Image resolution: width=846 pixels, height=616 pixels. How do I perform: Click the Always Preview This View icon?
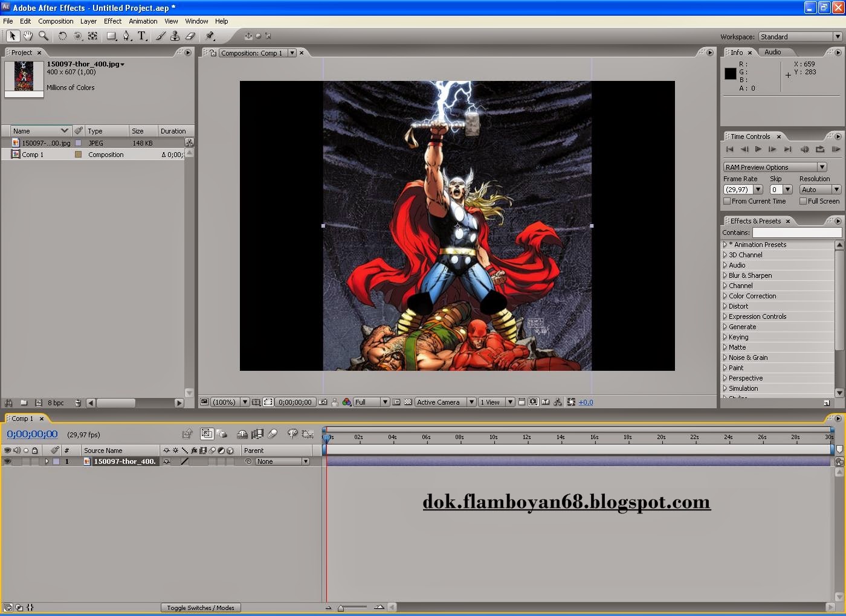click(204, 402)
